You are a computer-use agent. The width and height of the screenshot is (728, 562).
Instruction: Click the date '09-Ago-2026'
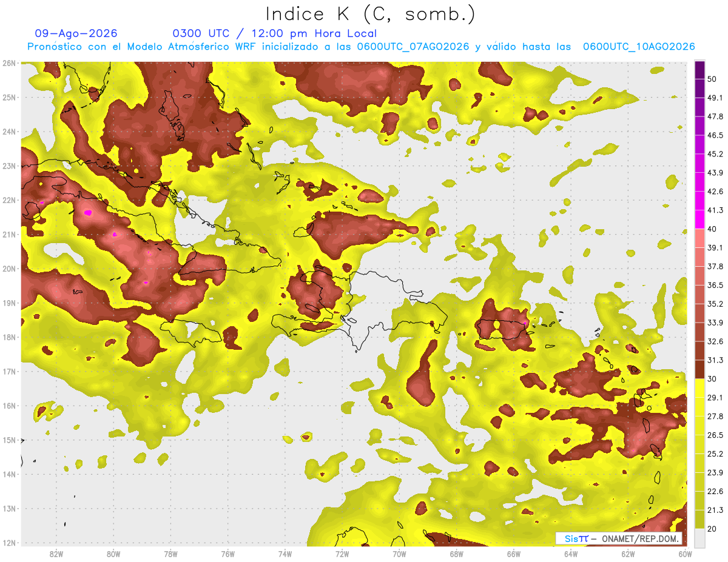(x=76, y=33)
